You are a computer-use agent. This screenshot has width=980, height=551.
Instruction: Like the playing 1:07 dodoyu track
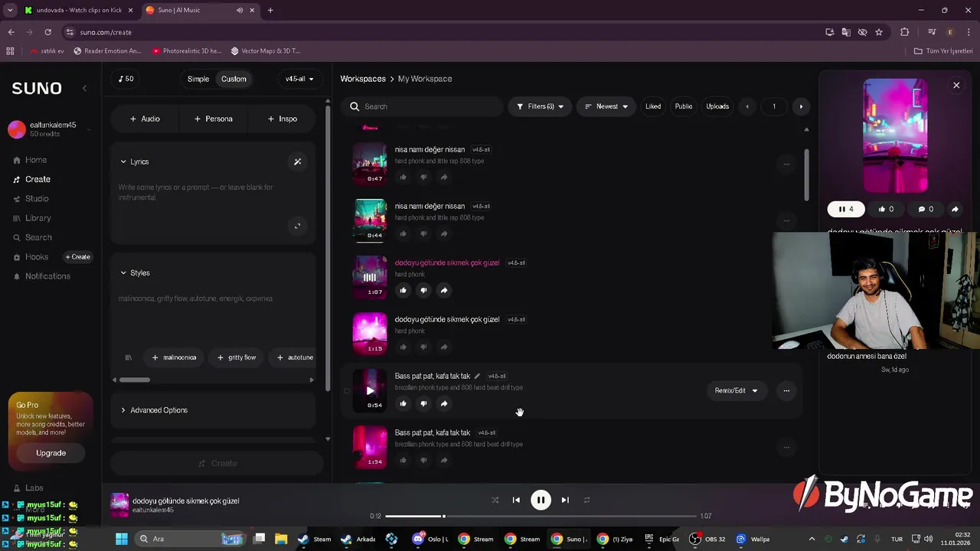coord(403,290)
